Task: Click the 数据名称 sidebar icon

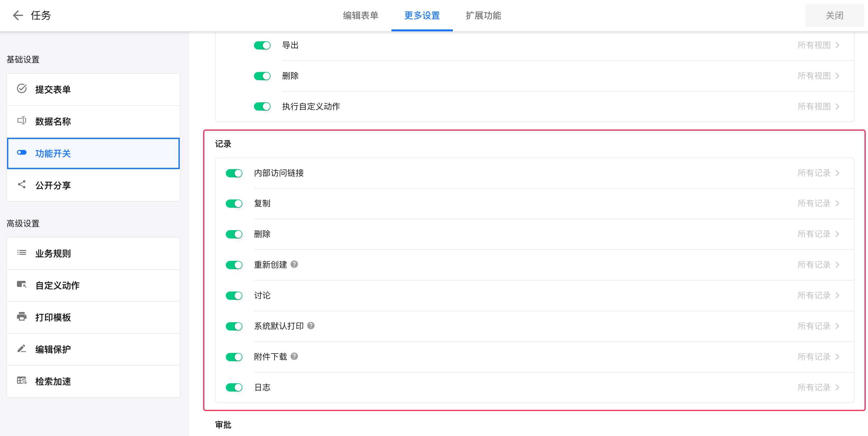Action: [x=21, y=121]
